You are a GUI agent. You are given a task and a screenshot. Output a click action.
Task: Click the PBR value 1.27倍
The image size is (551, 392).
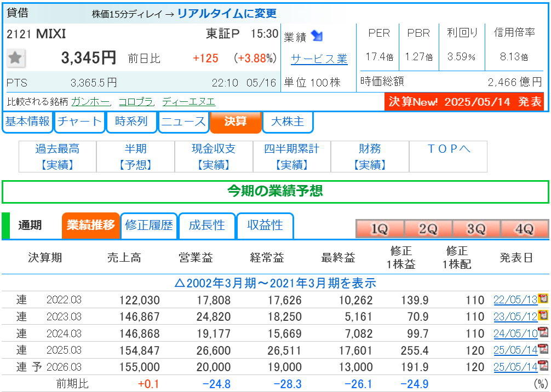(419, 56)
